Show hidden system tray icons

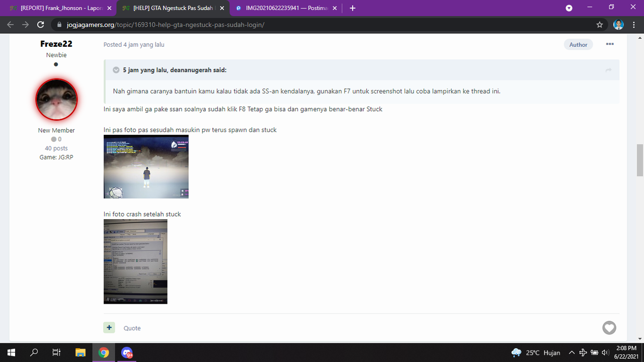pyautogui.click(x=572, y=352)
